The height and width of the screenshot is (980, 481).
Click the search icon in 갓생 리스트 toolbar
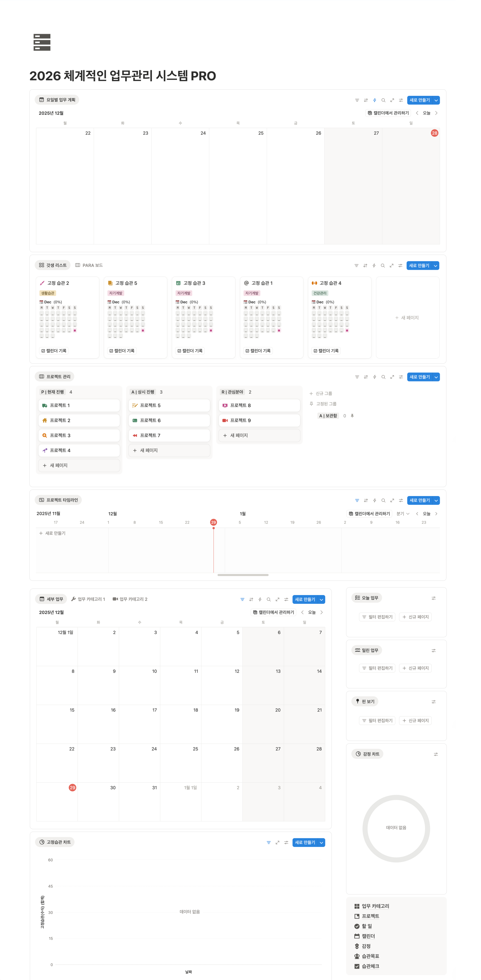pos(382,266)
